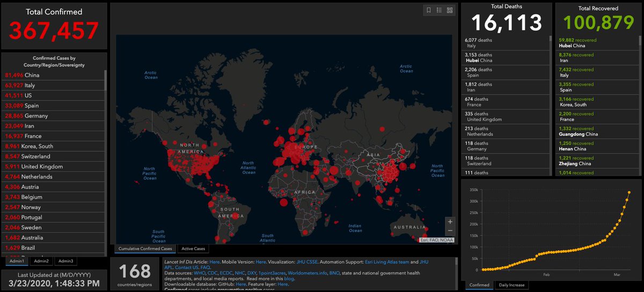Open the CDC data source link

(x=212, y=273)
